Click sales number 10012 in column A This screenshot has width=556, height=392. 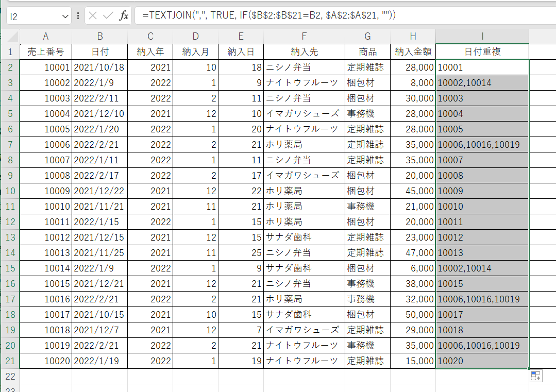[x=46, y=237]
